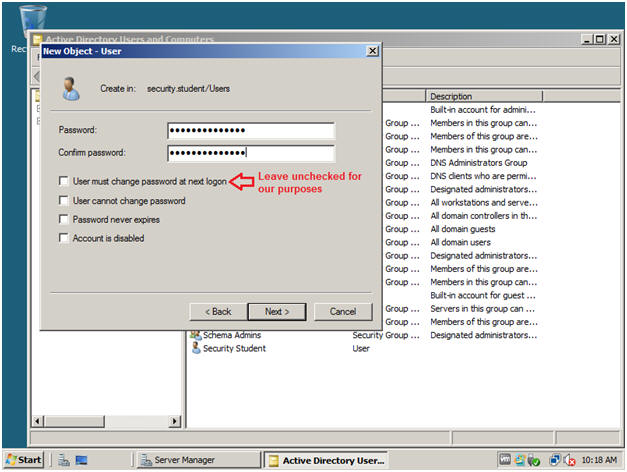The height and width of the screenshot is (472, 627).
Task: Select the Security Student user icon
Action: click(x=196, y=348)
